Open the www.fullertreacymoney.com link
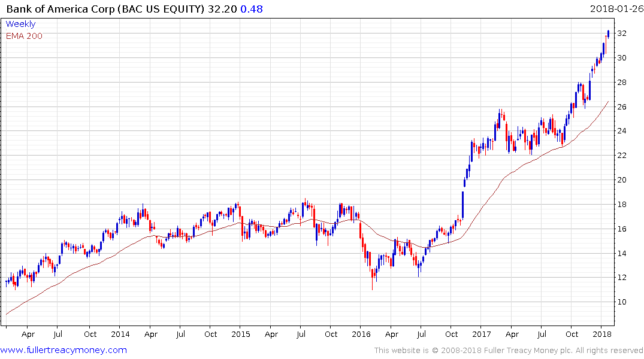Viewport: 644px width, 359px height. pos(64,350)
